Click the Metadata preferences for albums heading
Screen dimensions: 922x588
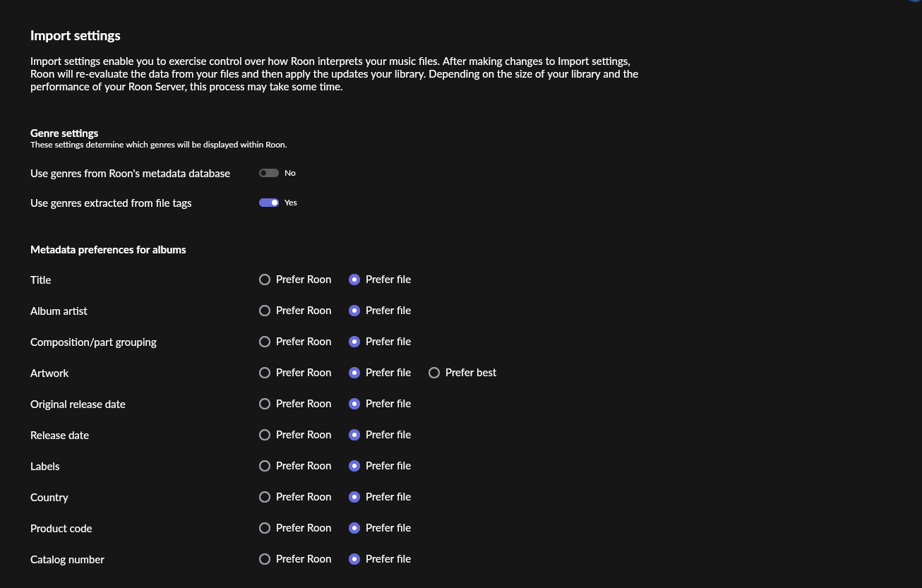point(108,250)
